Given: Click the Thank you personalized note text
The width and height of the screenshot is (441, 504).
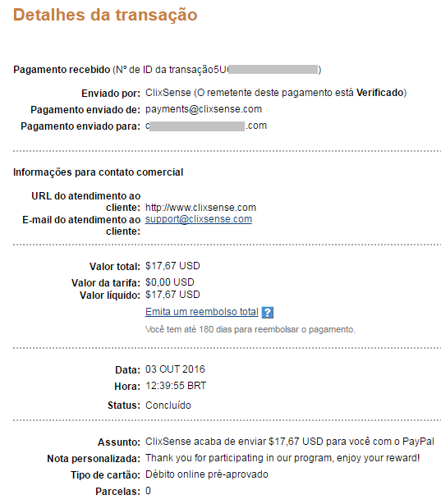Looking at the screenshot, I should [x=283, y=458].
